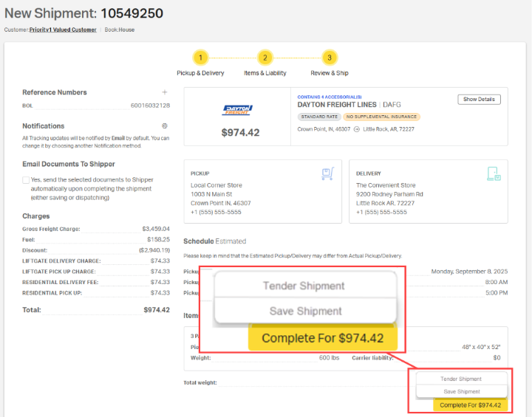The image size is (532, 417).
Task: Choose Tender Shipment from the small menu
Action: click(x=460, y=379)
